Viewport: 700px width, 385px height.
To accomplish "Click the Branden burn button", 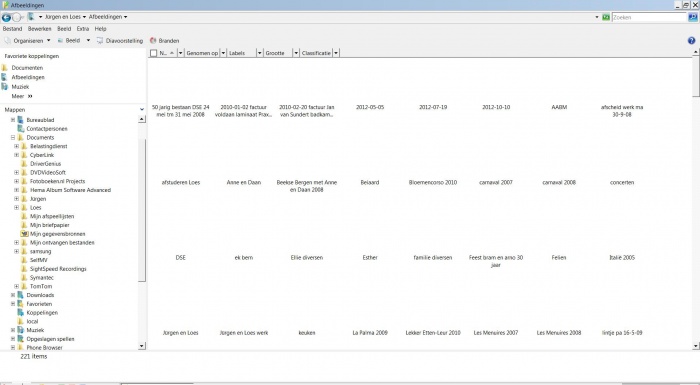I will click(x=165, y=41).
